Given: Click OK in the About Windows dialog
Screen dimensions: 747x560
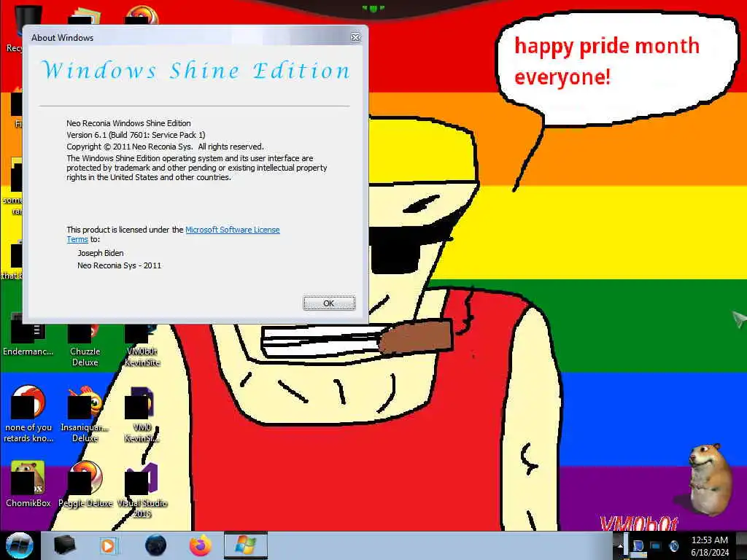Looking at the screenshot, I should pyautogui.click(x=329, y=303).
